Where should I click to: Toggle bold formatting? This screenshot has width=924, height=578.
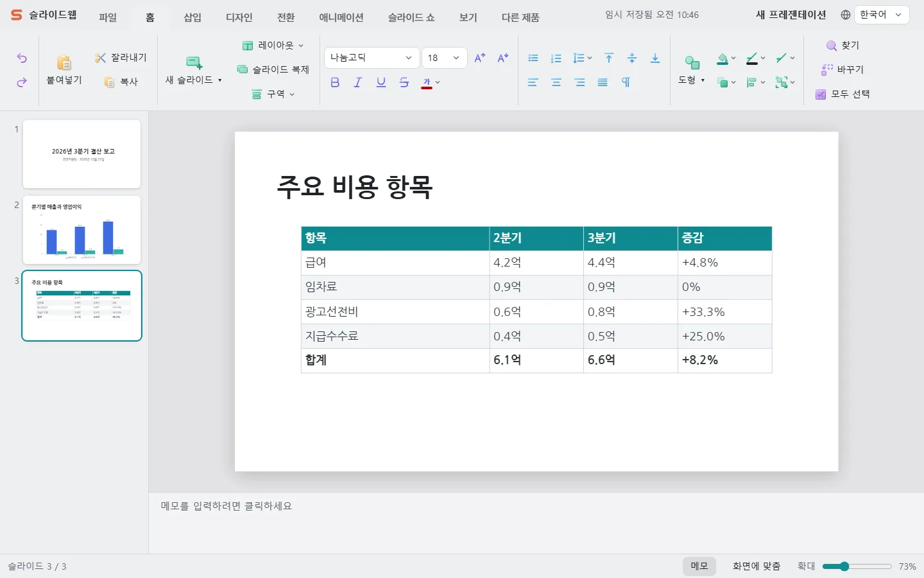pyautogui.click(x=335, y=82)
